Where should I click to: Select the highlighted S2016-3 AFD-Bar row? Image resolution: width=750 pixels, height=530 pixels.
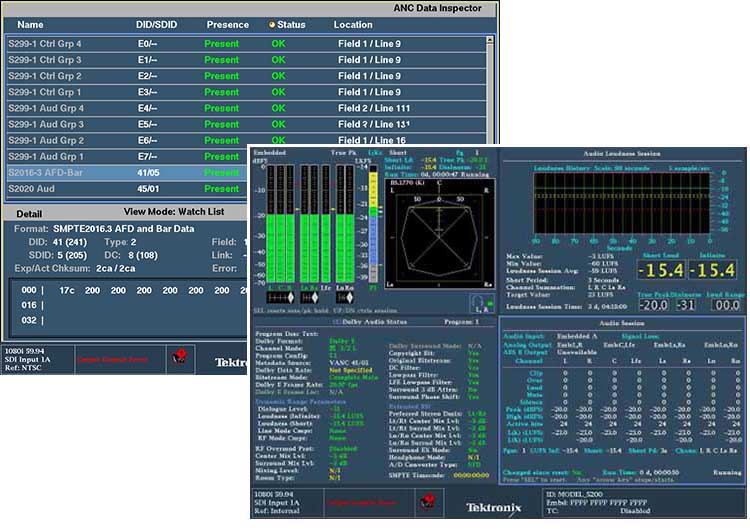(128, 173)
